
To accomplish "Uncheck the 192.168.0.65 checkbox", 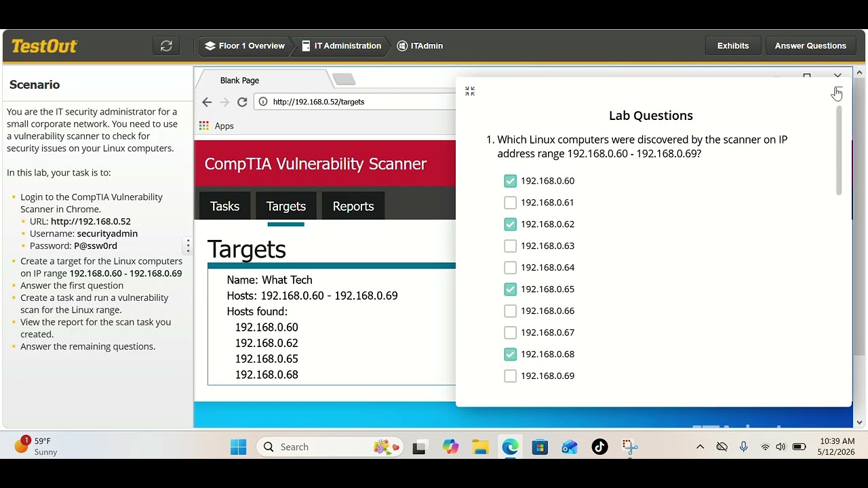I will [x=511, y=289].
